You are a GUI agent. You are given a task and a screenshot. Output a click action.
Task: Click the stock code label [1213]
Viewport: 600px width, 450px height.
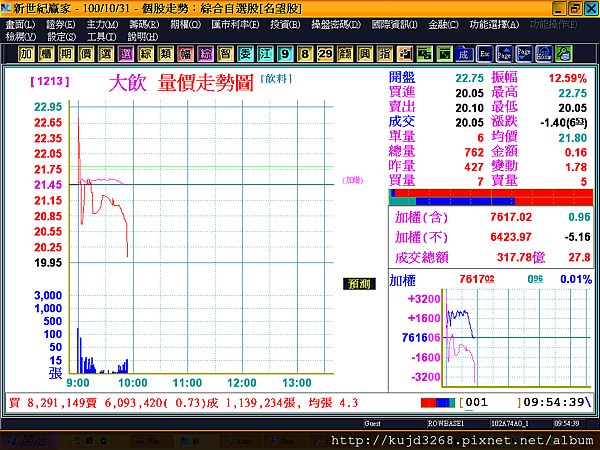50,81
